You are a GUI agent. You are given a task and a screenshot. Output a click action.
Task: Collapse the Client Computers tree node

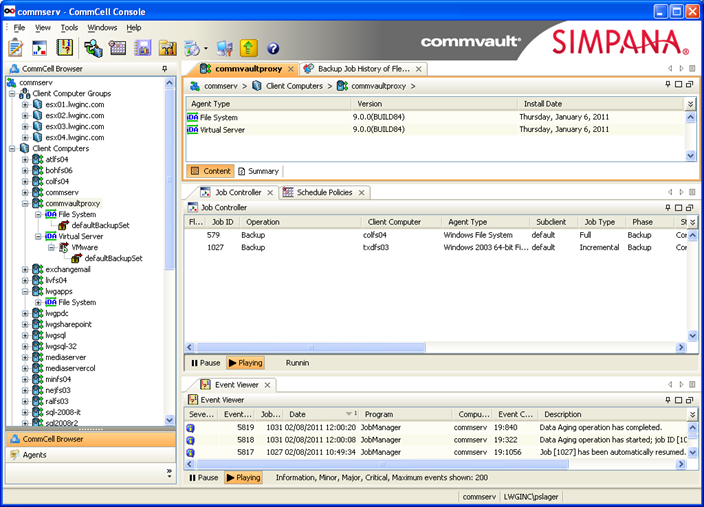click(12, 149)
